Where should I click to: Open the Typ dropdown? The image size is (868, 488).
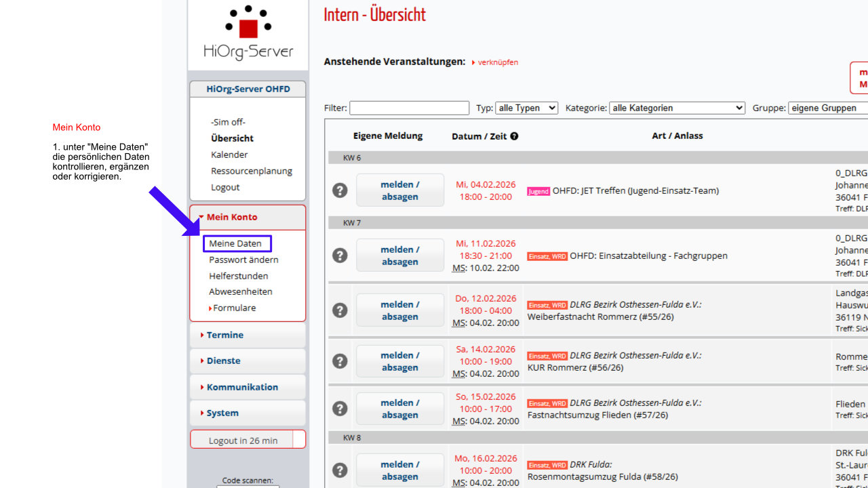point(526,108)
